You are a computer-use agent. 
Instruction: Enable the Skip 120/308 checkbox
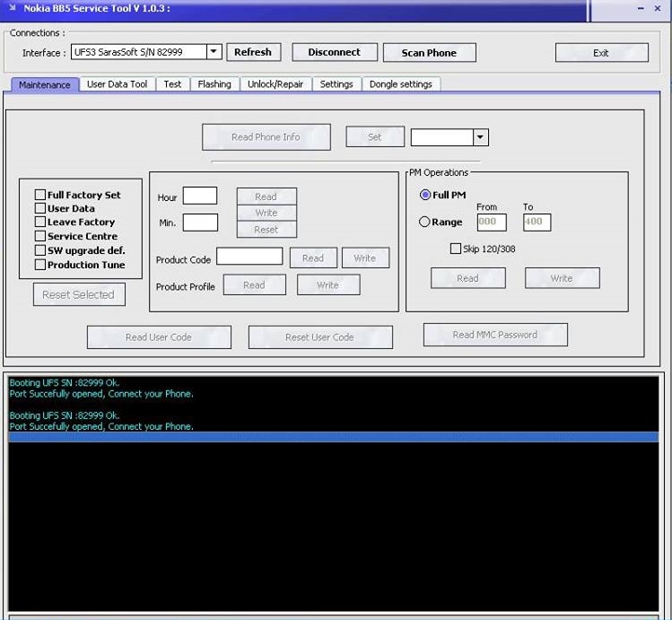pyautogui.click(x=456, y=249)
